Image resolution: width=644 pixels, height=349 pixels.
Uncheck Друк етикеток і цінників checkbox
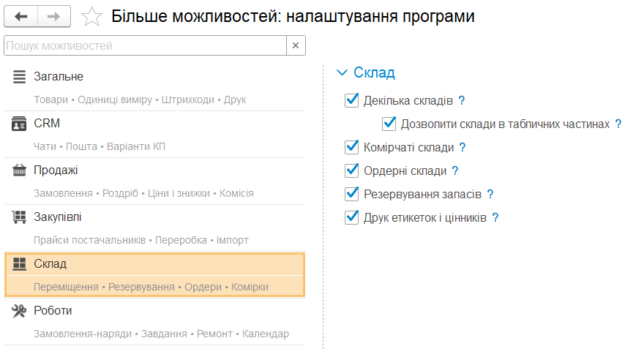352,217
